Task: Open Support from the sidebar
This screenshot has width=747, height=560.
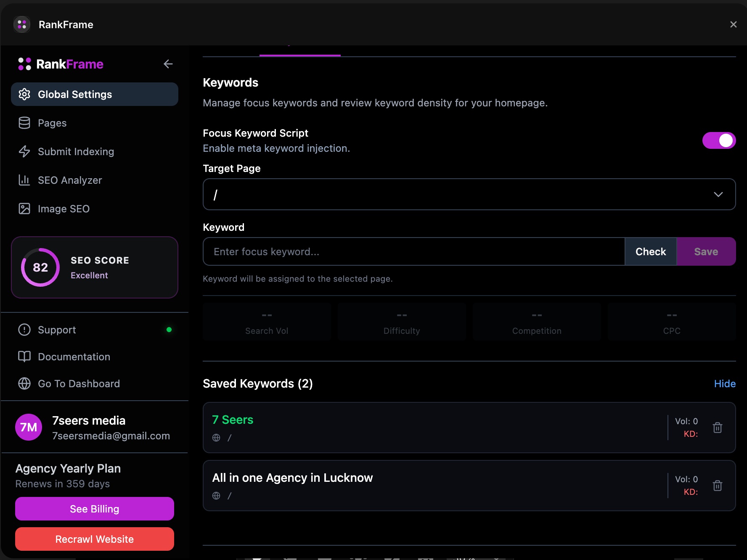Action: point(57,330)
